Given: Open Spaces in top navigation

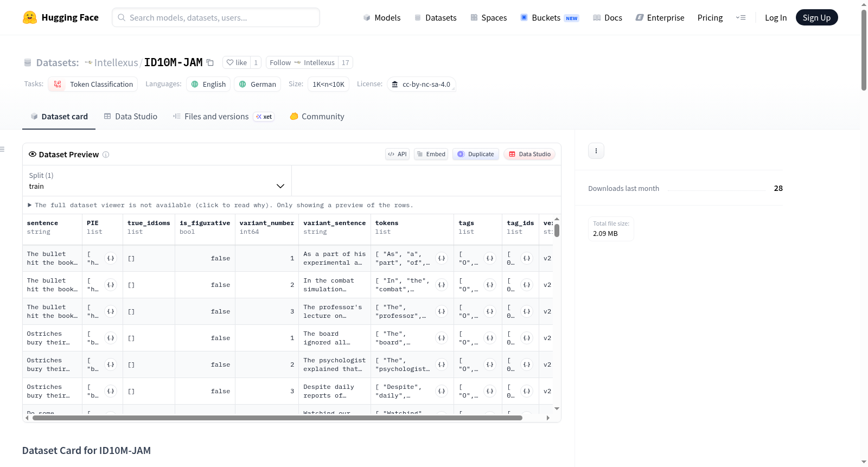Looking at the screenshot, I should 489,17.
